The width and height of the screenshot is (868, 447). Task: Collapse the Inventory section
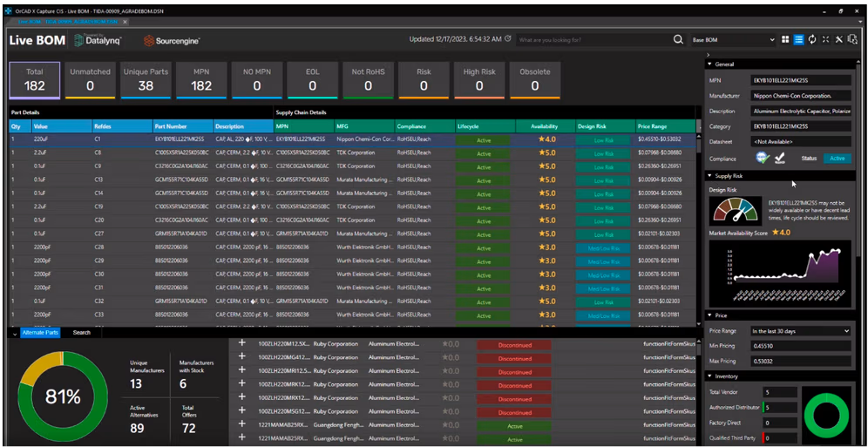[x=710, y=376]
